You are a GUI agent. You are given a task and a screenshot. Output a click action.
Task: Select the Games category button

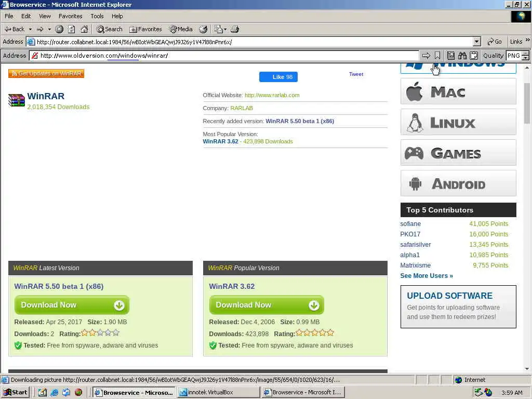point(458,153)
